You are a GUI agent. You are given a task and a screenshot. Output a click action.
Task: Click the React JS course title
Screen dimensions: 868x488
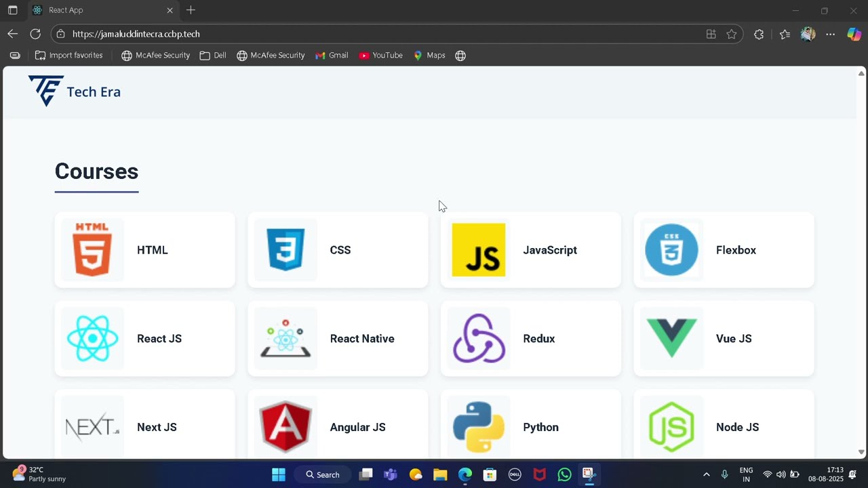click(159, 339)
